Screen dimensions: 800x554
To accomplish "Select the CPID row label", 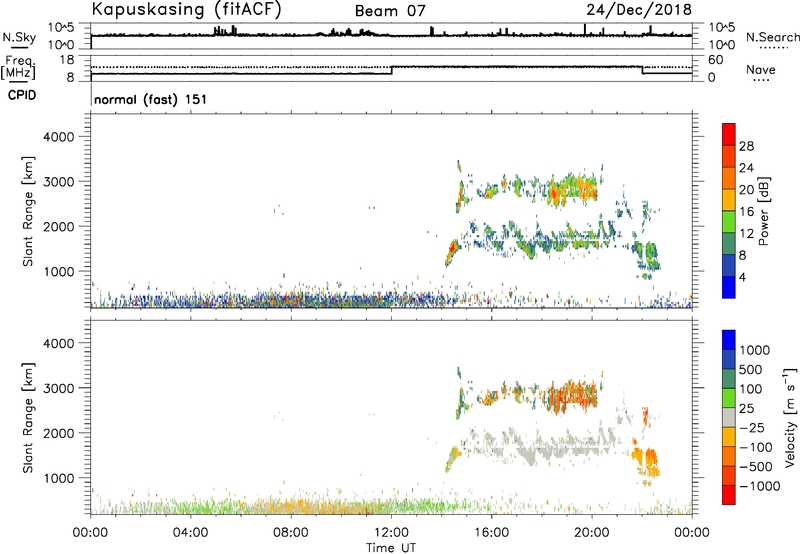I will [x=22, y=95].
